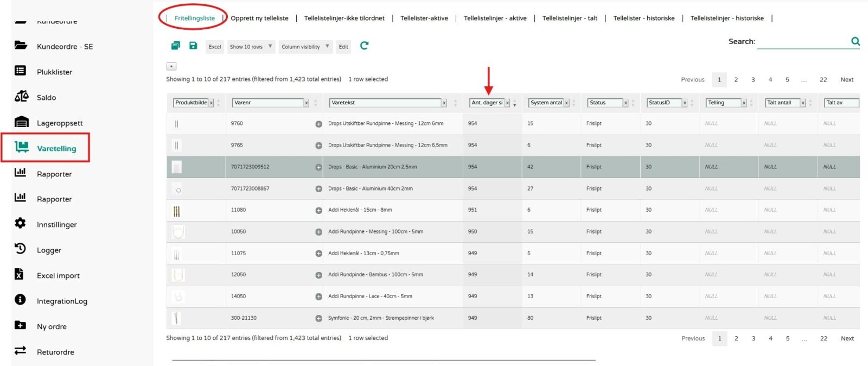Click the plus icon on row 9760
This screenshot has height=366, width=868.
pos(318,124)
